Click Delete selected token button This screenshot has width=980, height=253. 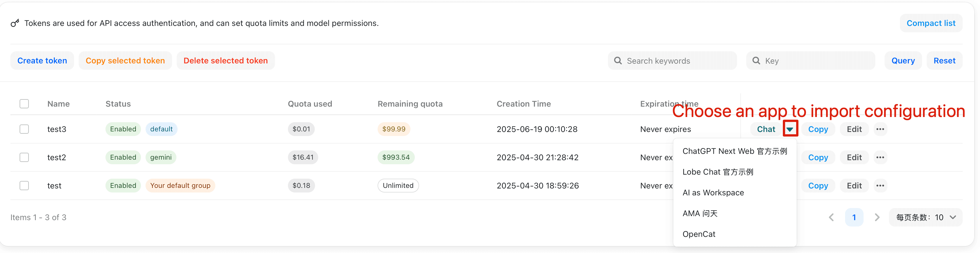click(x=226, y=61)
